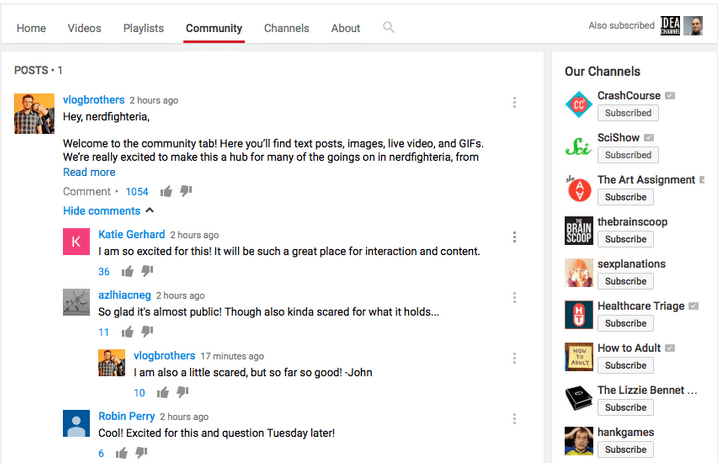Click the How to Adult channel logo
The height and width of the screenshot is (463, 718).
pyautogui.click(x=579, y=357)
